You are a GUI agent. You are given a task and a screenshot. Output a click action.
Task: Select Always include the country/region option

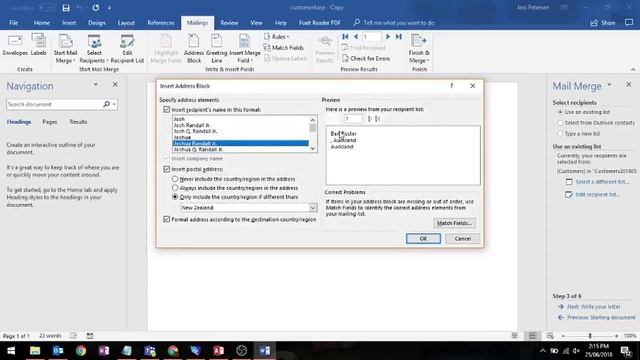175,188
